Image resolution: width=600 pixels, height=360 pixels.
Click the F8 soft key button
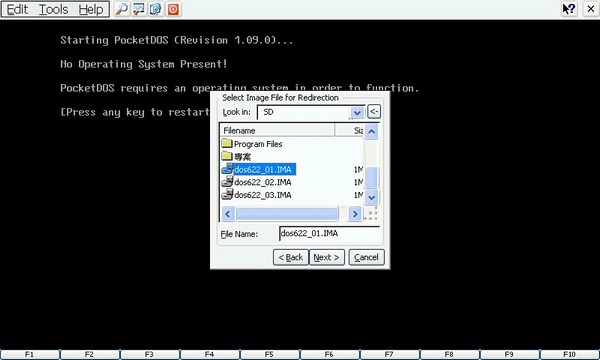(x=449, y=355)
